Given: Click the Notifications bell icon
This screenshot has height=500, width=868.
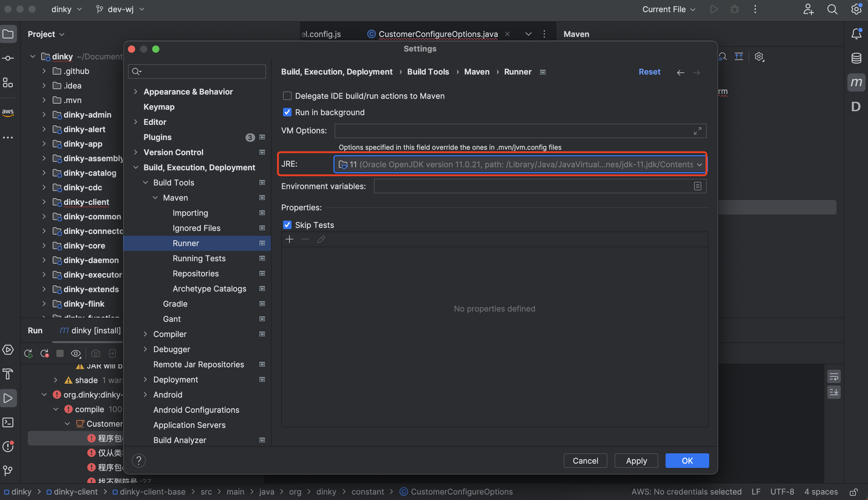Looking at the screenshot, I should pyautogui.click(x=856, y=34).
